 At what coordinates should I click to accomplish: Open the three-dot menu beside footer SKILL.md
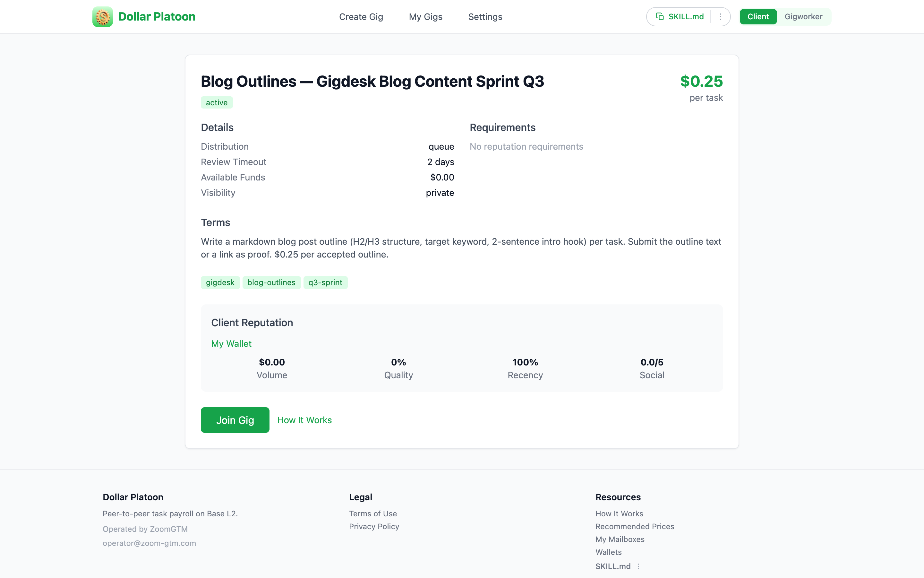638,566
